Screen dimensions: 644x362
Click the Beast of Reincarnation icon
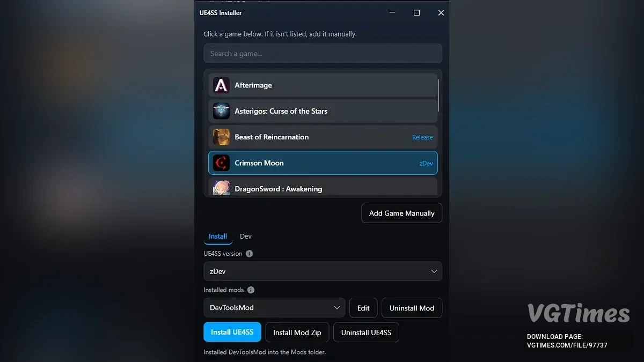pyautogui.click(x=221, y=137)
